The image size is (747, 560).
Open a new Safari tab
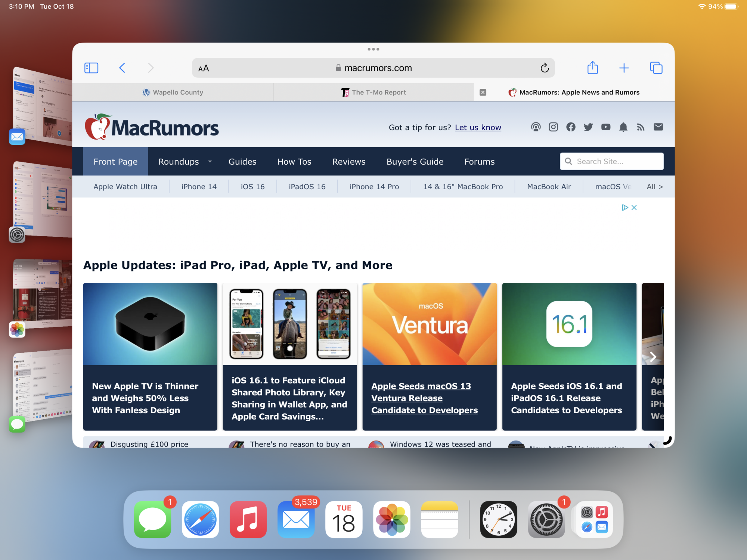[x=624, y=68]
